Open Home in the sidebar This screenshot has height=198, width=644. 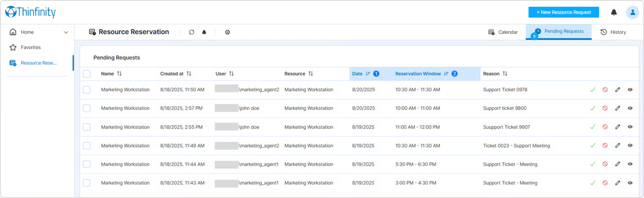coord(27,32)
